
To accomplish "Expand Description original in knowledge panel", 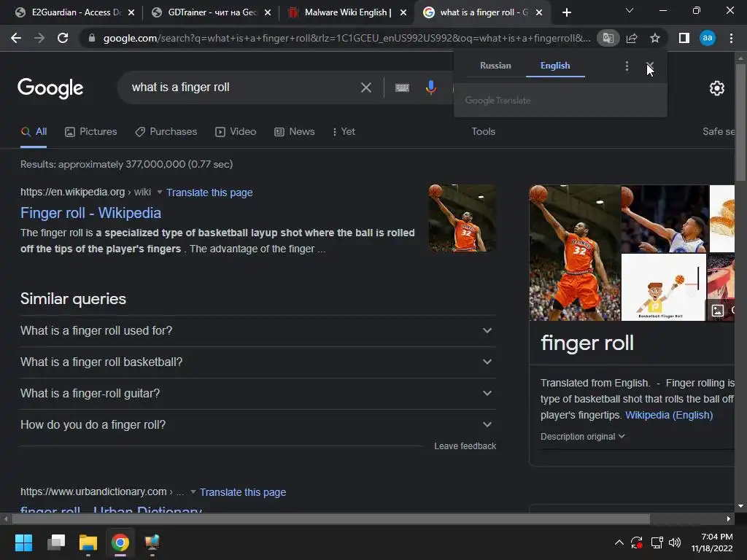I will [582, 437].
